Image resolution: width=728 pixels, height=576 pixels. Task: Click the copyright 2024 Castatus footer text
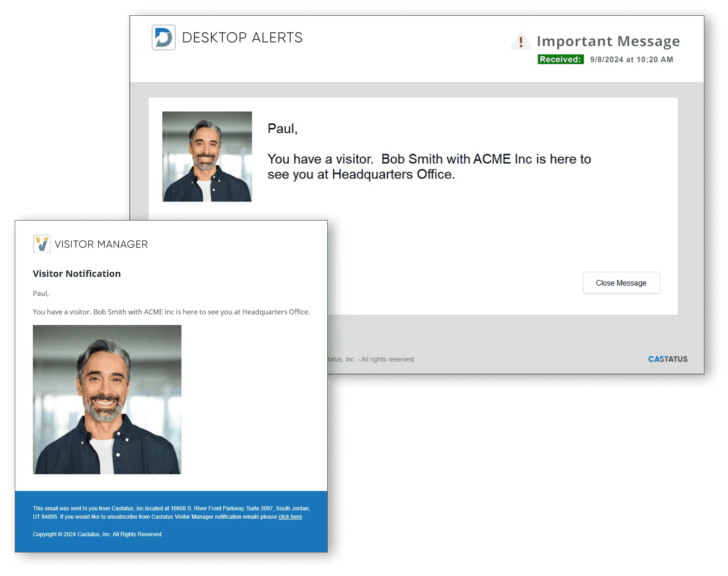click(98, 534)
